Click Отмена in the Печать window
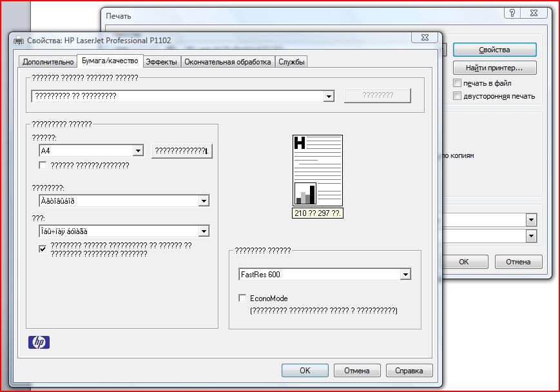 tap(518, 262)
